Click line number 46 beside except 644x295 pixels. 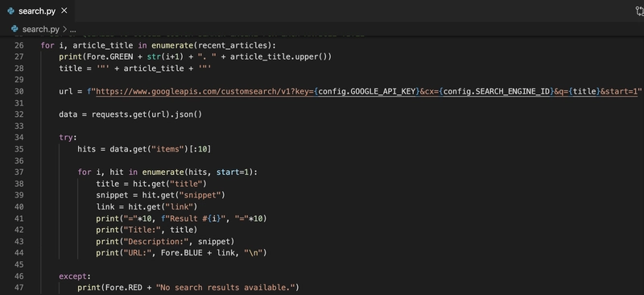(x=19, y=276)
